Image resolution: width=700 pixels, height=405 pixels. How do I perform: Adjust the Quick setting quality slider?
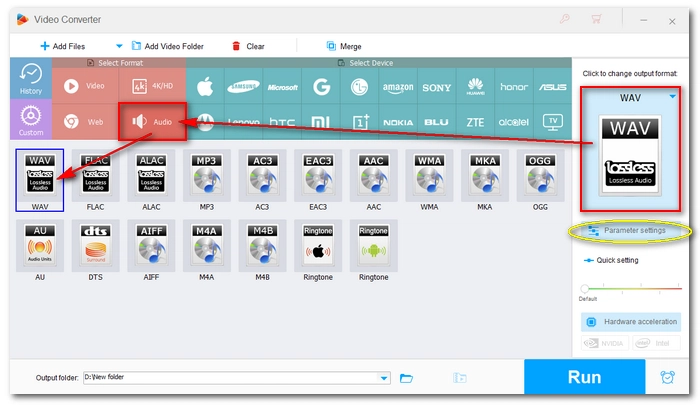(x=630, y=288)
